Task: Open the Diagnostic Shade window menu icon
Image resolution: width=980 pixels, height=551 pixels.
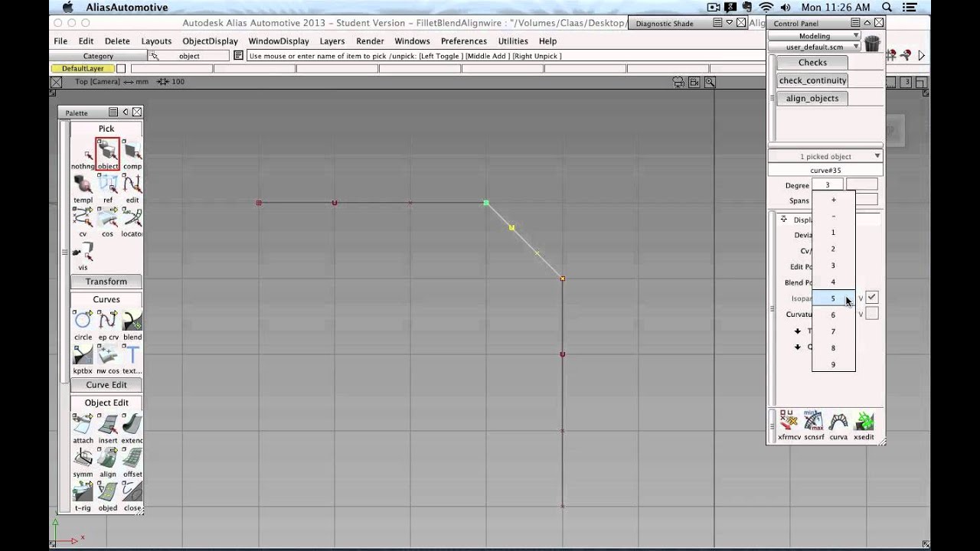Action: [717, 23]
